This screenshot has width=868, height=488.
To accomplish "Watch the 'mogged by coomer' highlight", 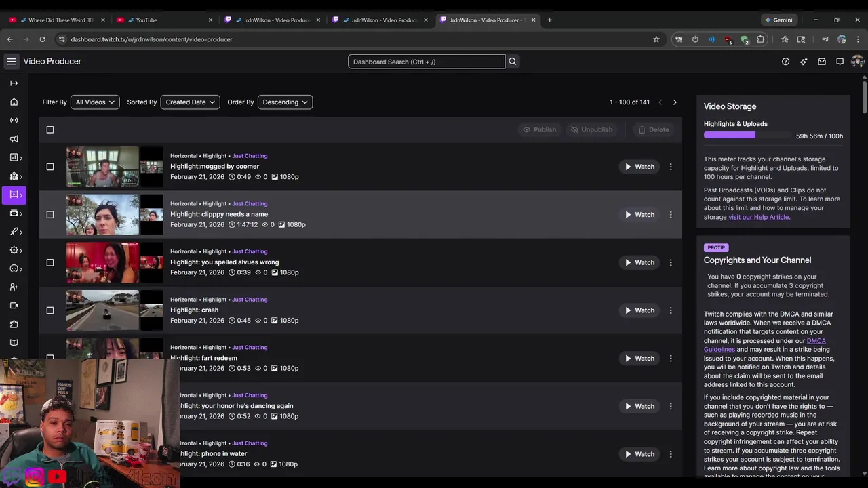I will click(639, 167).
